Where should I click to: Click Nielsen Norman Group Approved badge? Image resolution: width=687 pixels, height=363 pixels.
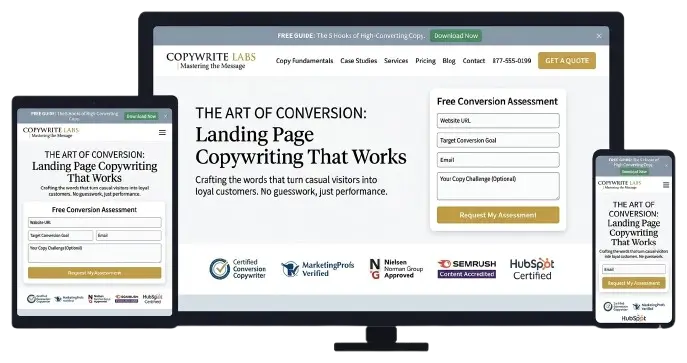click(x=396, y=269)
